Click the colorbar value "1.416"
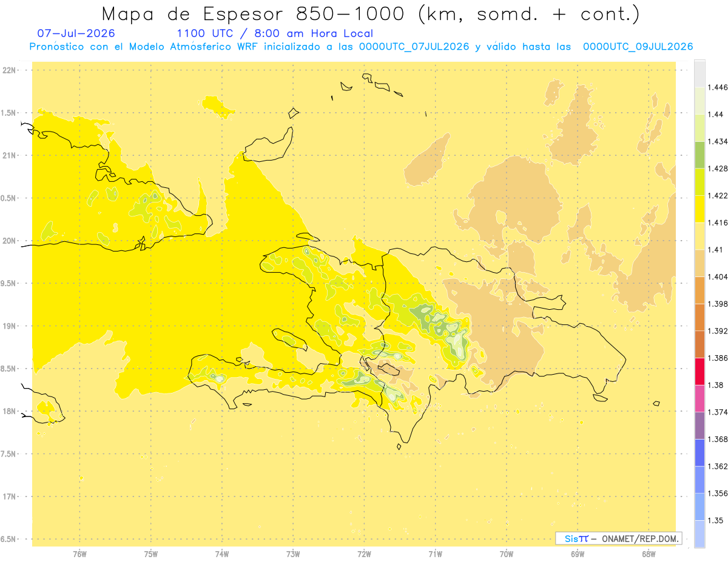728x562 pixels. 718,223
